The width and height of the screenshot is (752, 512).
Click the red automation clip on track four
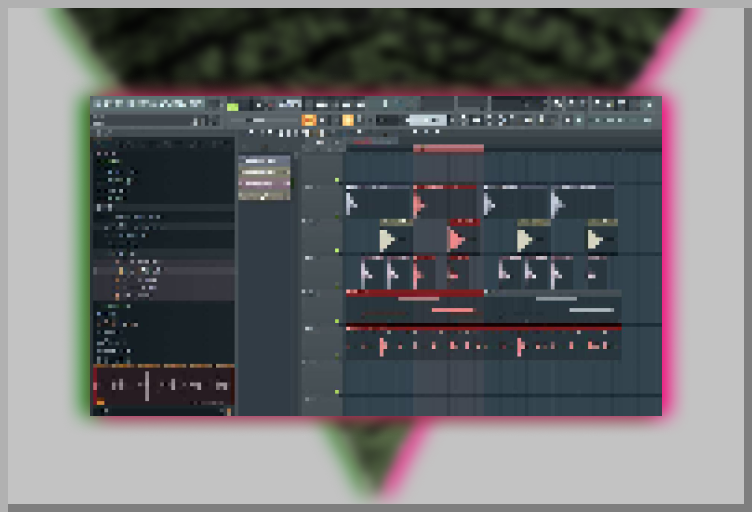tap(413, 294)
